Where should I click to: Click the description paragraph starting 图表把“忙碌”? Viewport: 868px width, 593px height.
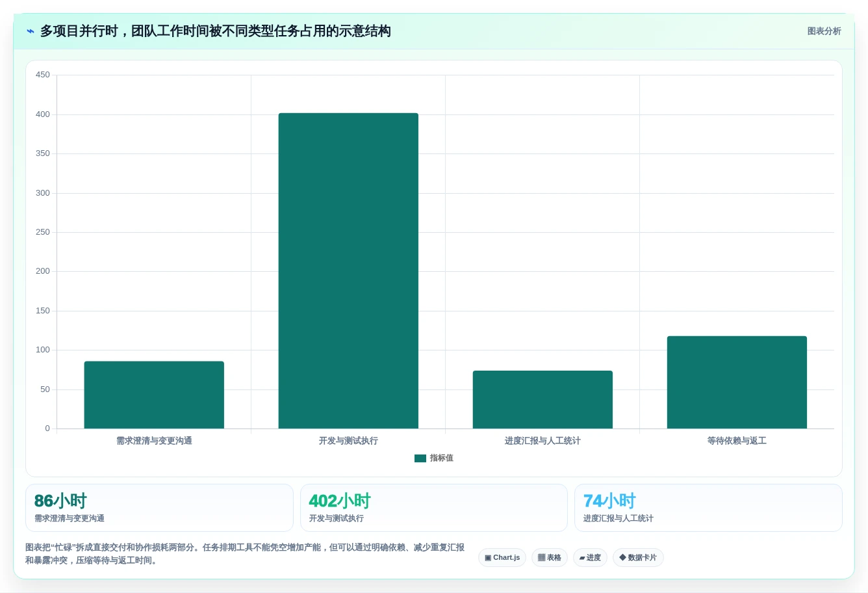pyautogui.click(x=245, y=554)
